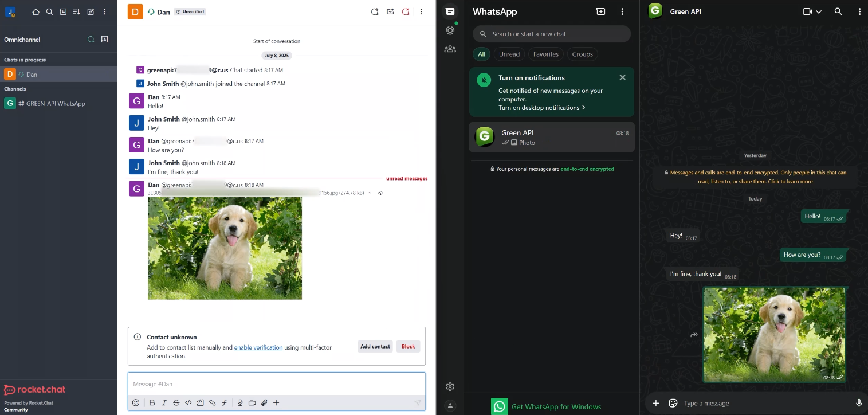Screen dimensions: 868x415
Task: Click the search icon in Rocket.Chat workspace
Action: [49, 11]
